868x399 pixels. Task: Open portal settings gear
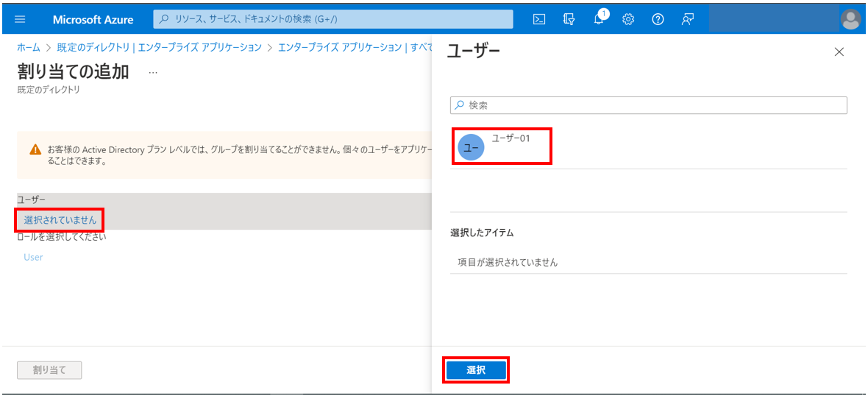click(628, 19)
